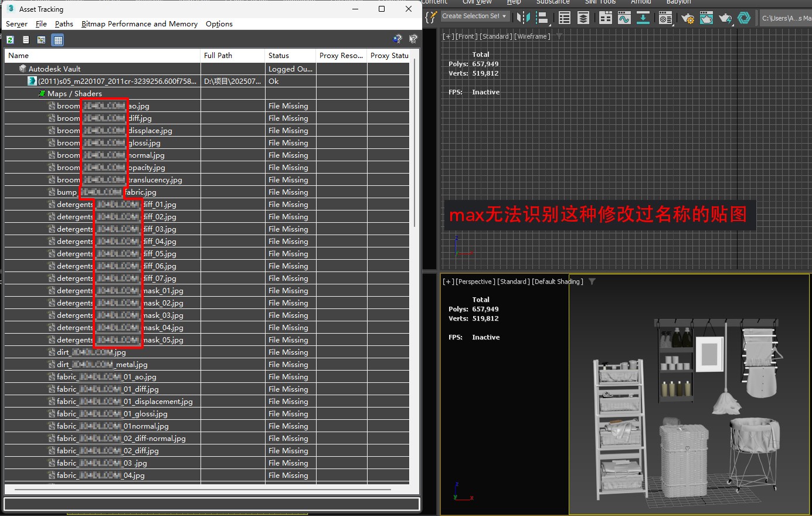812x516 pixels.
Task: Click the Front viewport filter funnel icon
Action: coord(559,36)
